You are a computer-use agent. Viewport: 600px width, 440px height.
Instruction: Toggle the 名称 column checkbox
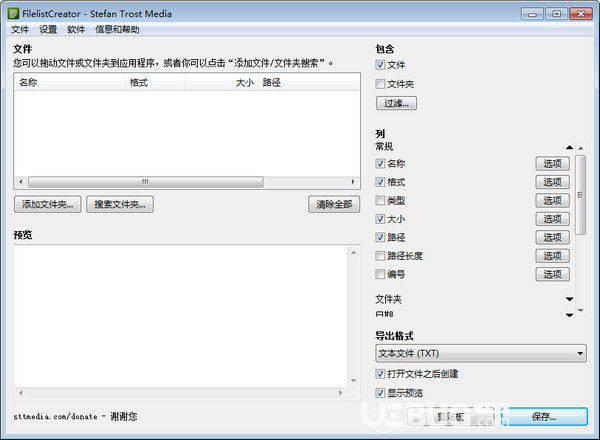(x=380, y=163)
